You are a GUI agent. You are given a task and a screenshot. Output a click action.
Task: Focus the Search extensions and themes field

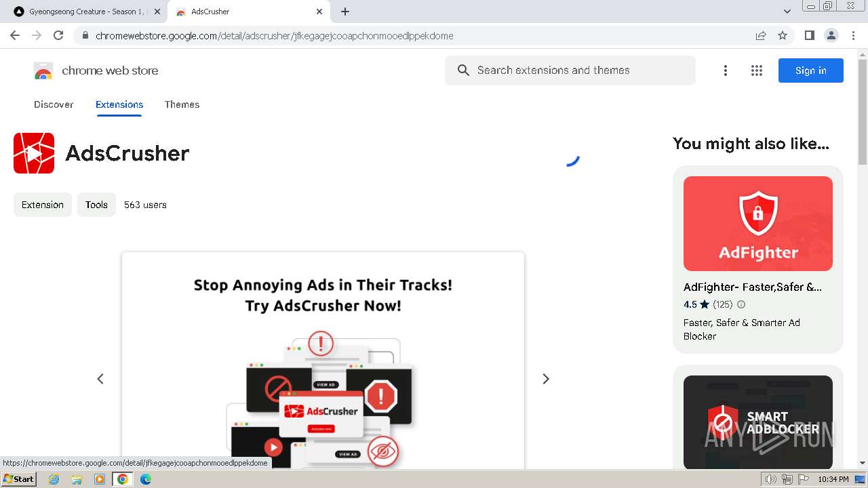570,70
